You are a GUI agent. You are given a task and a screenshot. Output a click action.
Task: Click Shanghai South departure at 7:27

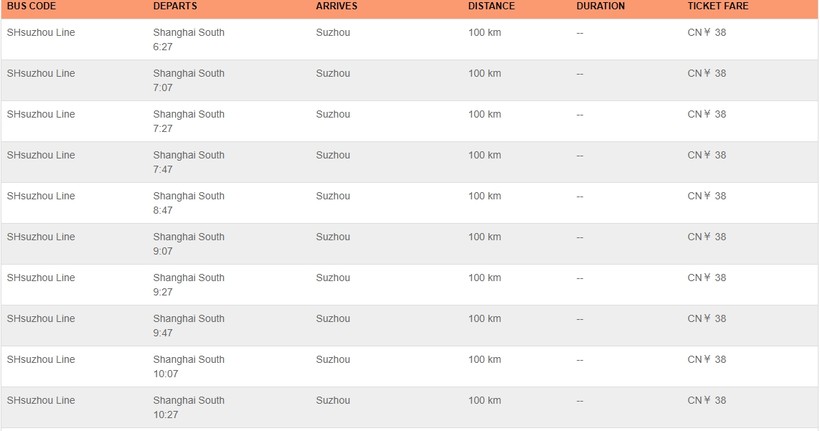click(189, 121)
